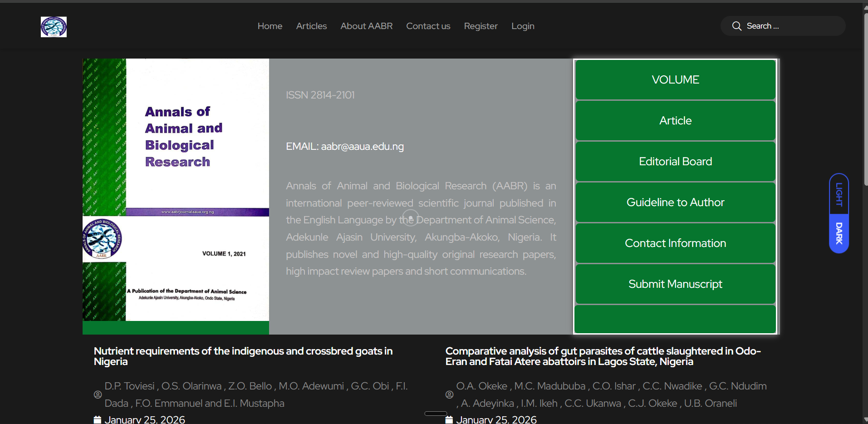Click the journal description paragraph
Viewport: 868px width, 424px height.
[x=421, y=229]
